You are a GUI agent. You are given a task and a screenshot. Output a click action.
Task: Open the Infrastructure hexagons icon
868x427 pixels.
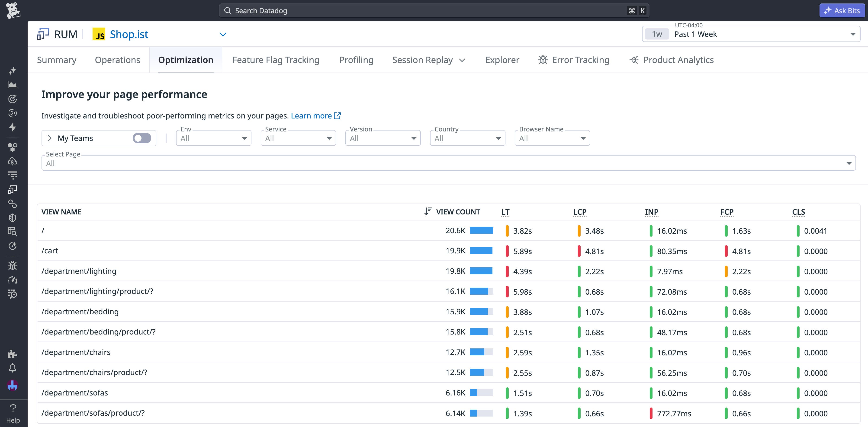[13, 147]
